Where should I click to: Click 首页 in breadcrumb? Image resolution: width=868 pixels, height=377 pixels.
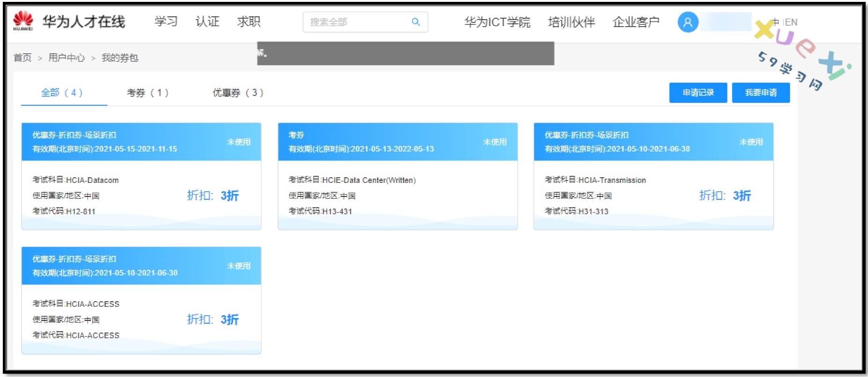pyautogui.click(x=22, y=58)
